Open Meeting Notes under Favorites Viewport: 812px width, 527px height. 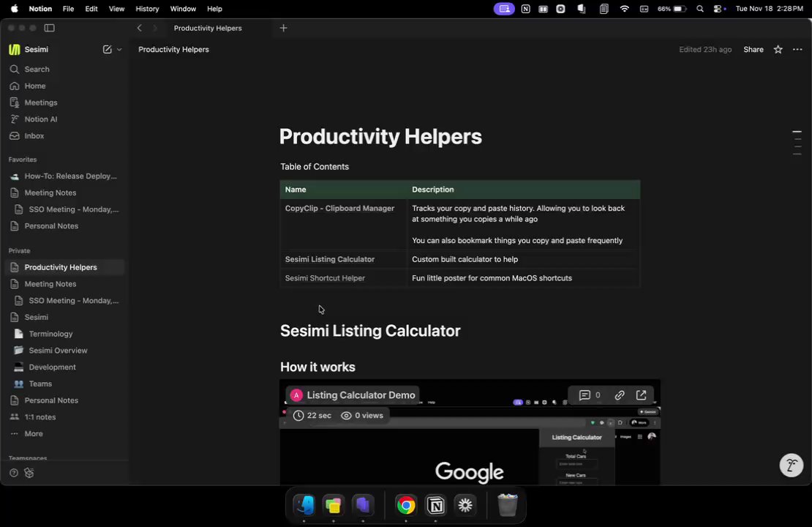click(x=64, y=193)
